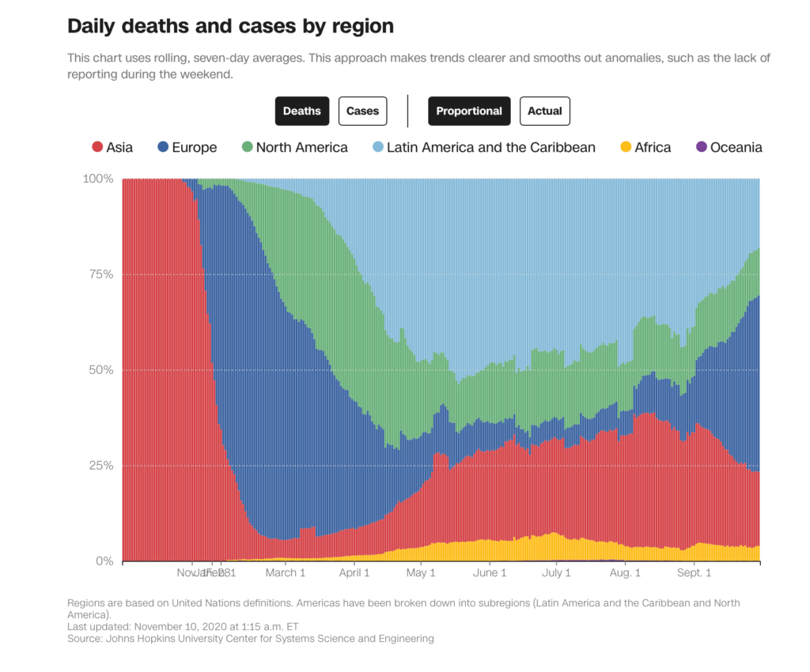Image resolution: width=810 pixels, height=672 pixels.
Task: Select the Proportional display mode
Action: (x=468, y=111)
